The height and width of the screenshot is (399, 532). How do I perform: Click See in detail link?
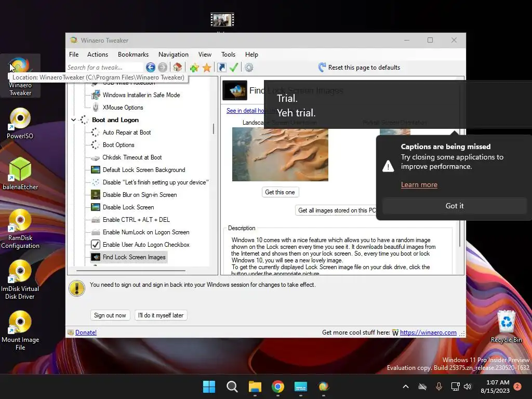[x=245, y=111]
